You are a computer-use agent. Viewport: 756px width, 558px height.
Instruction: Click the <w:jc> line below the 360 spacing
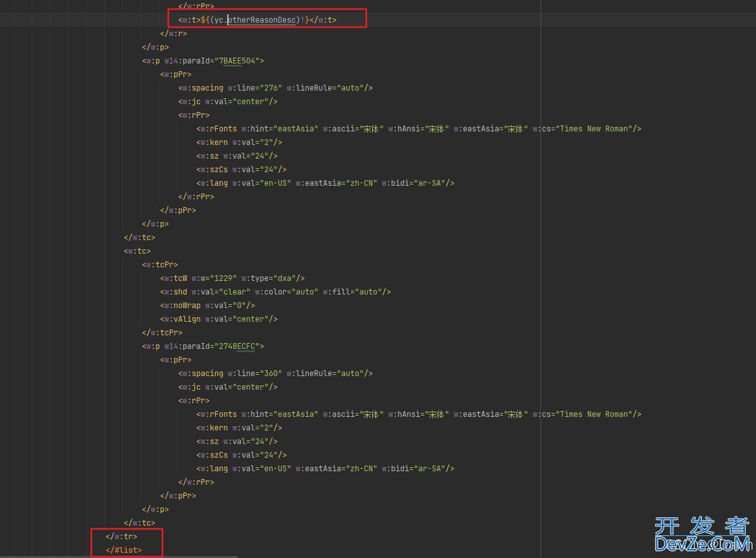pyautogui.click(x=228, y=387)
